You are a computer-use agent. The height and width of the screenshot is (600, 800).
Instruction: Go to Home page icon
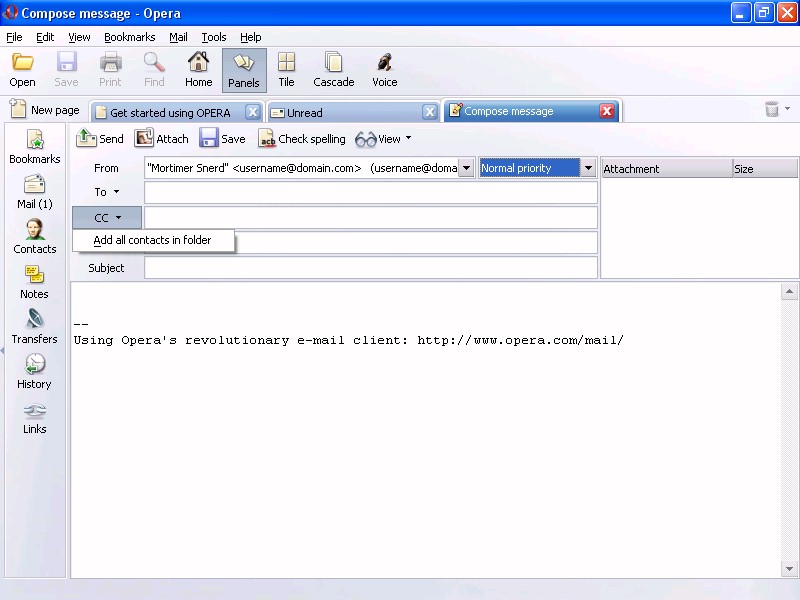198,70
